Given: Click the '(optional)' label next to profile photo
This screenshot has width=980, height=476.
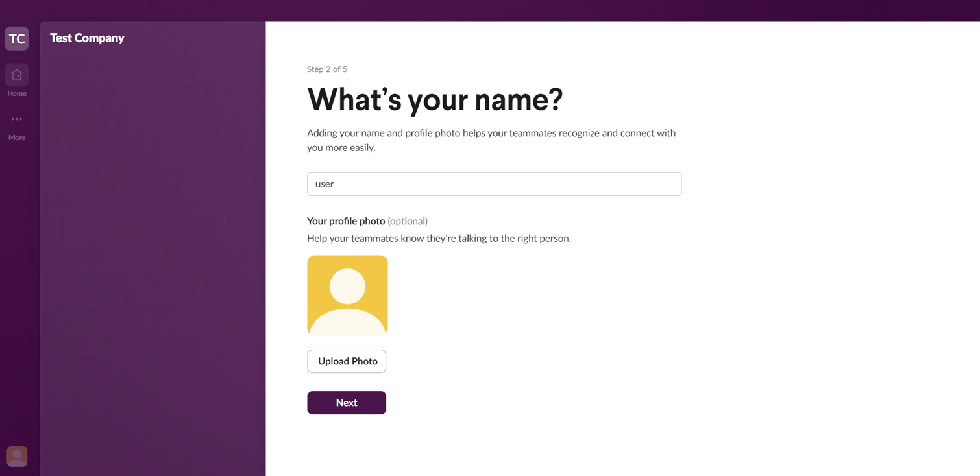Looking at the screenshot, I should click(408, 220).
